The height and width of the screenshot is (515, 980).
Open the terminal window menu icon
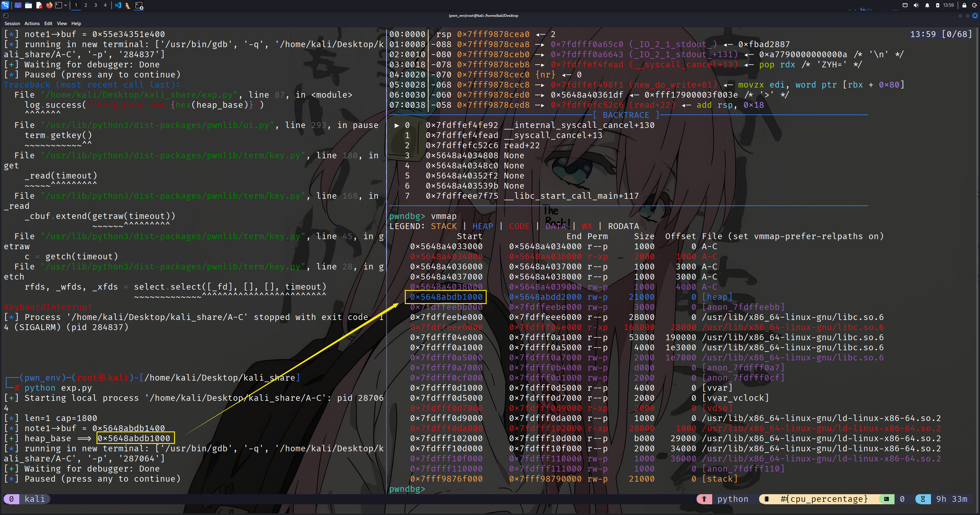(6, 16)
